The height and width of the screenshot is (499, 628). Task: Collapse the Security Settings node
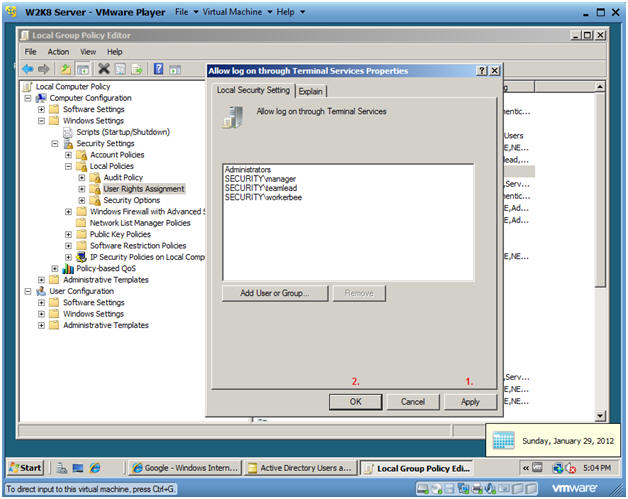[x=55, y=143]
